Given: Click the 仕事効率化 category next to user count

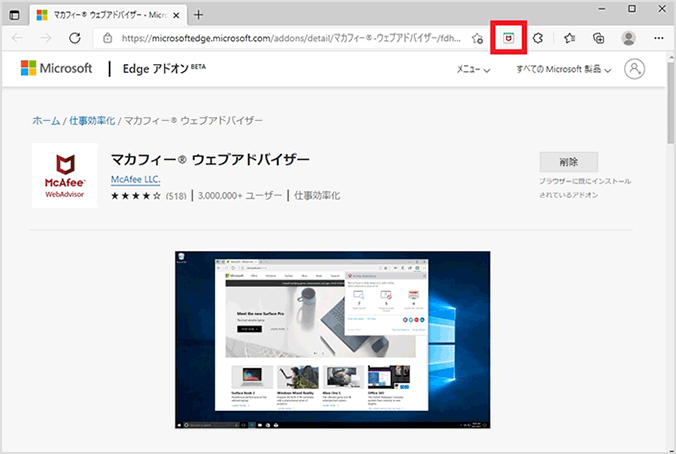Looking at the screenshot, I should (317, 196).
